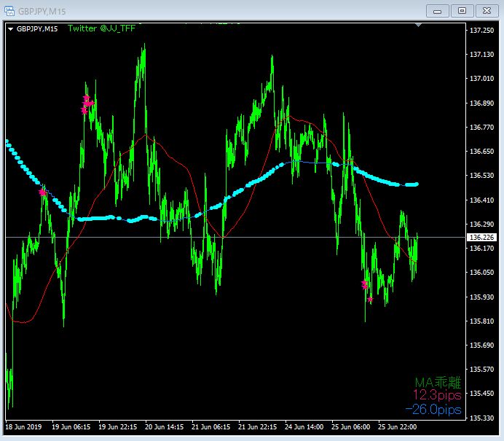Image resolution: width=504 pixels, height=441 pixels.
Task: Click the pink star cluster near 136.890
Action: click(87, 104)
